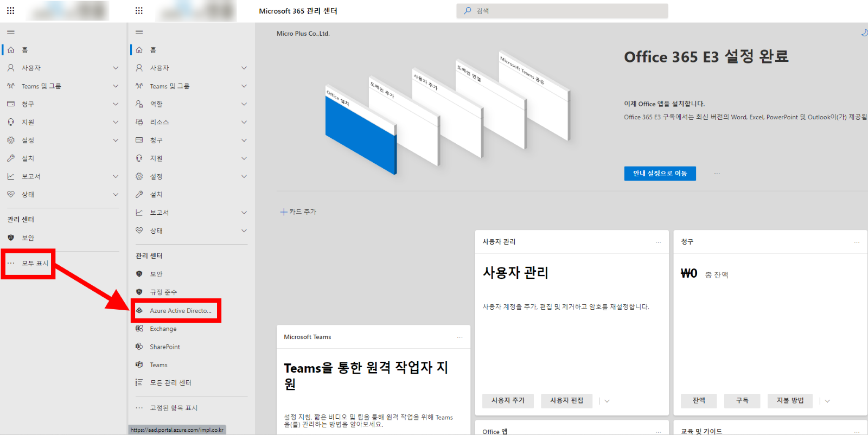Image resolution: width=868 pixels, height=435 pixels.
Task: Open Office 앱 card ellipsis menu
Action: coord(658,432)
